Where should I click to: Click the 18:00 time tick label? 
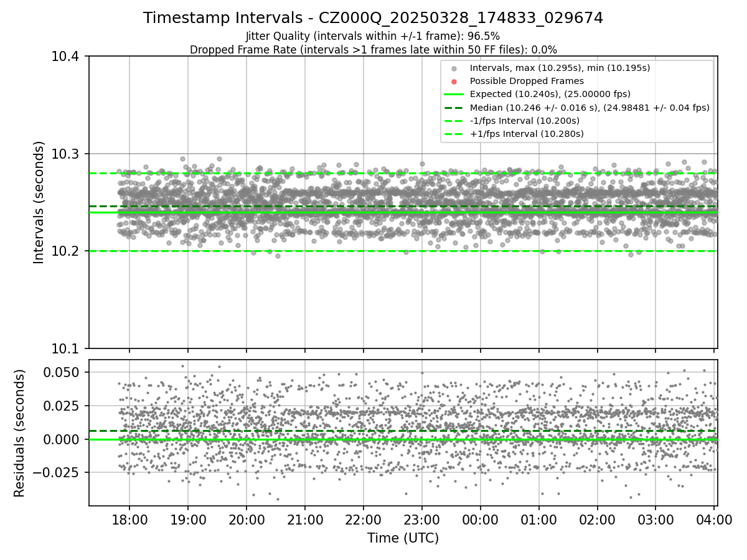[x=129, y=519]
